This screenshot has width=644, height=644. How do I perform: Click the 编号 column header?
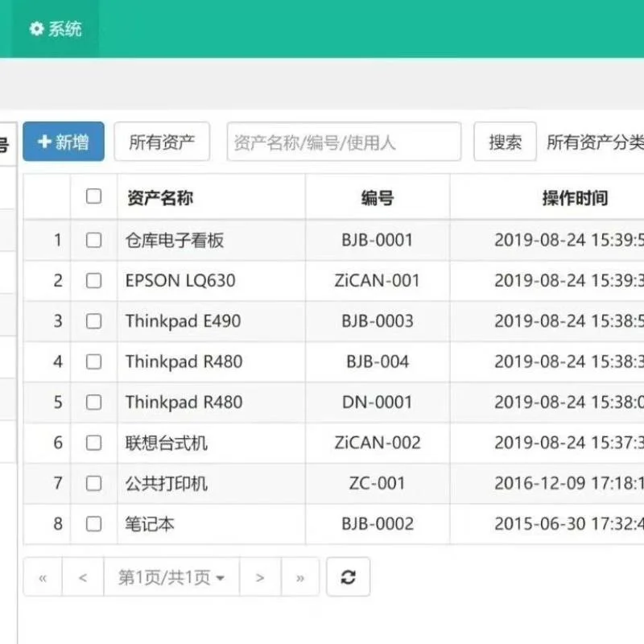pyautogui.click(x=376, y=198)
